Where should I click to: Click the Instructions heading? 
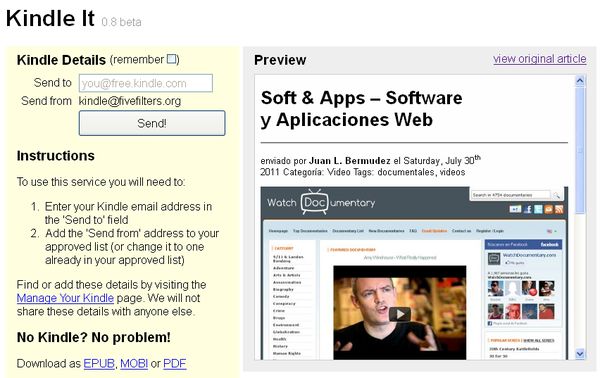coord(55,156)
